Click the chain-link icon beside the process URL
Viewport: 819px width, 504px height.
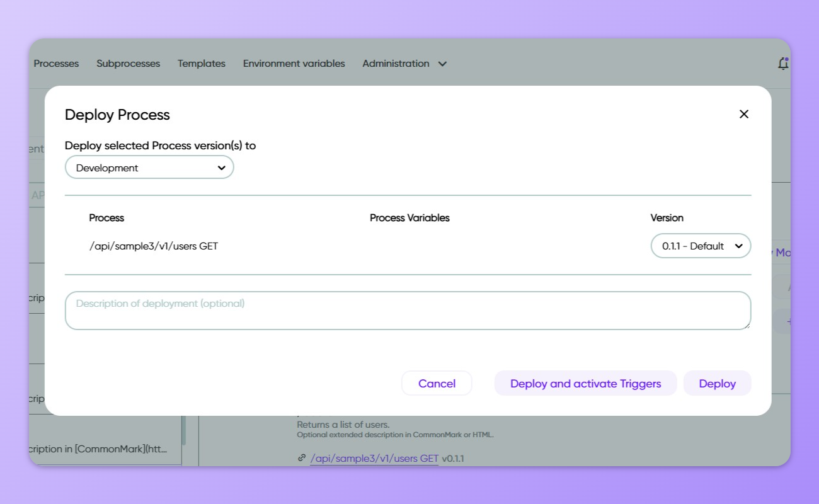[x=302, y=458]
